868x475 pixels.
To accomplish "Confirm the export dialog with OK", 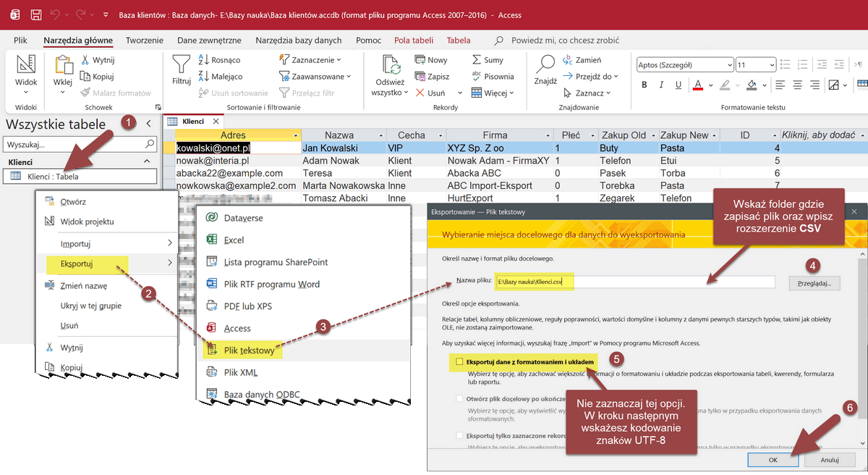I will tap(773, 460).
